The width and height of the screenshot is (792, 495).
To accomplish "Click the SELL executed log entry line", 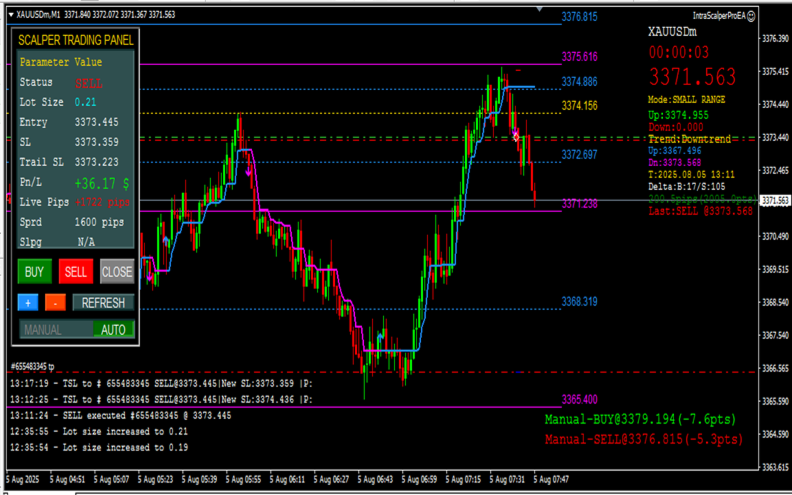I will tap(121, 416).
